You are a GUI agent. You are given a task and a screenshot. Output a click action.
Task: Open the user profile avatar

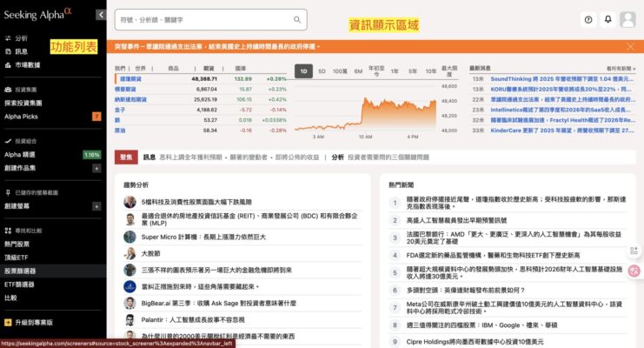(627, 19)
